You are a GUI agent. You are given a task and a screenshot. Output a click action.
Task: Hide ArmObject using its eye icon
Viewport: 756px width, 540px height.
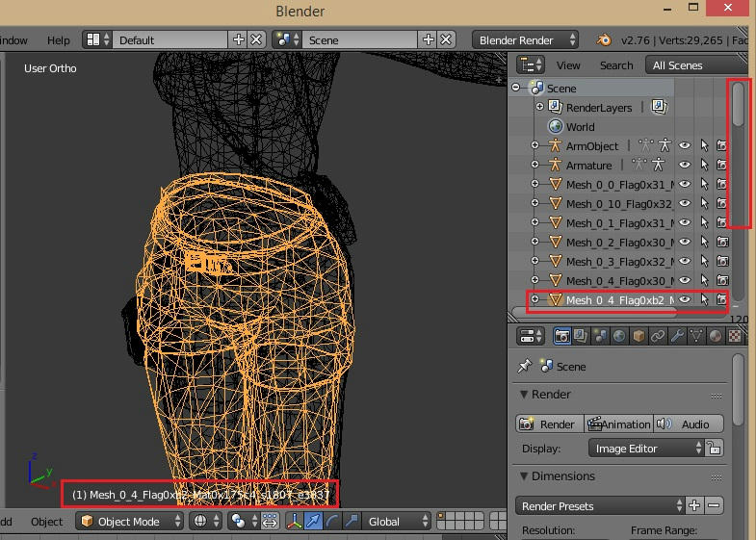(685, 146)
